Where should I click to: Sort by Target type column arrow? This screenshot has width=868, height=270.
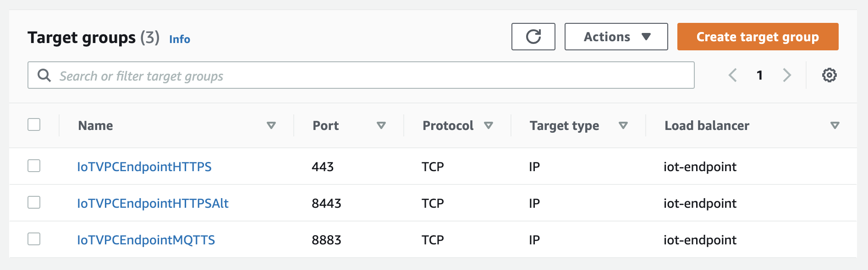[x=623, y=125]
